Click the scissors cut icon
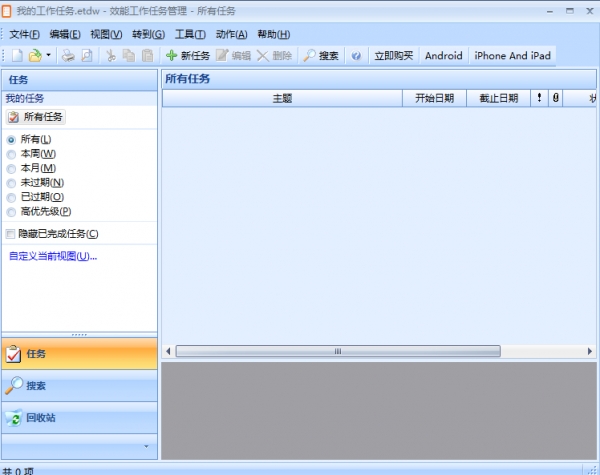 click(111, 56)
